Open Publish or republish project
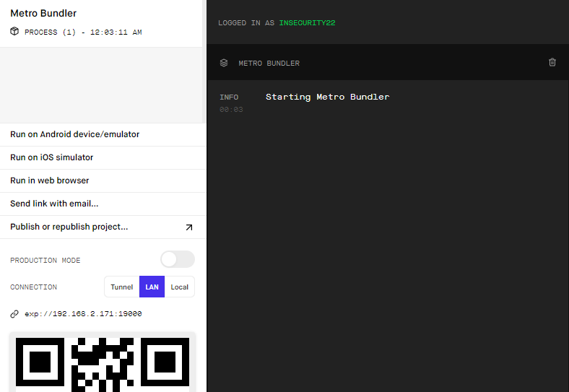 (103, 227)
